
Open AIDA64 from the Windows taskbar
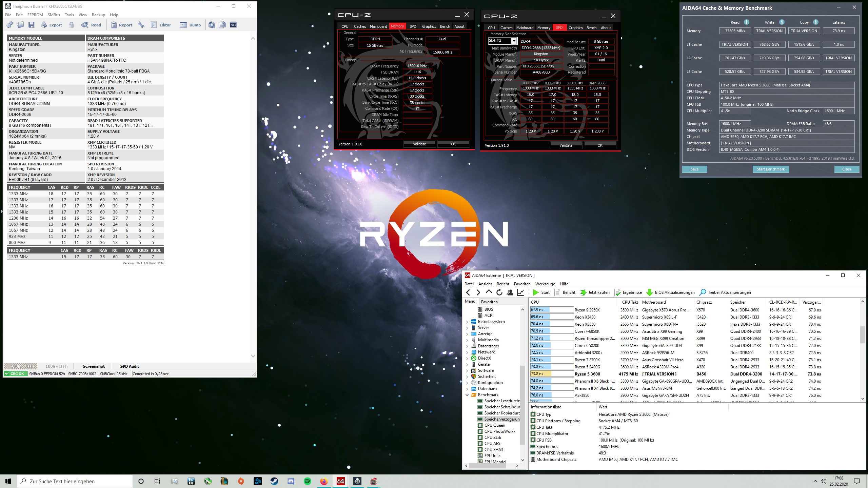[340, 481]
